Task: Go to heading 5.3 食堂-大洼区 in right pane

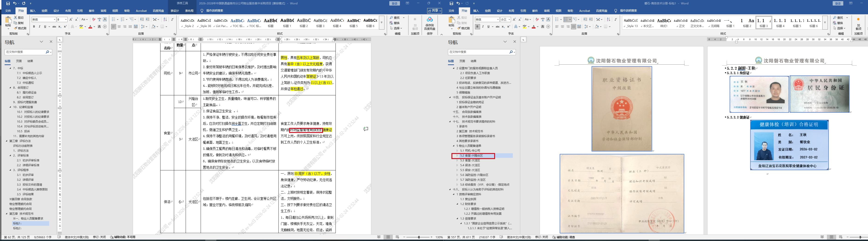Action: tap(470, 160)
